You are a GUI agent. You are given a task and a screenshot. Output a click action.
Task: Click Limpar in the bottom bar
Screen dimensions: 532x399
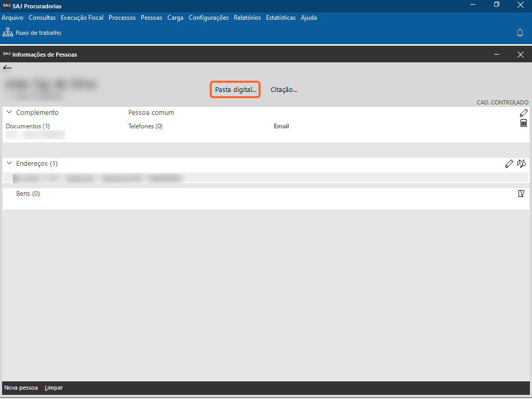click(54, 388)
